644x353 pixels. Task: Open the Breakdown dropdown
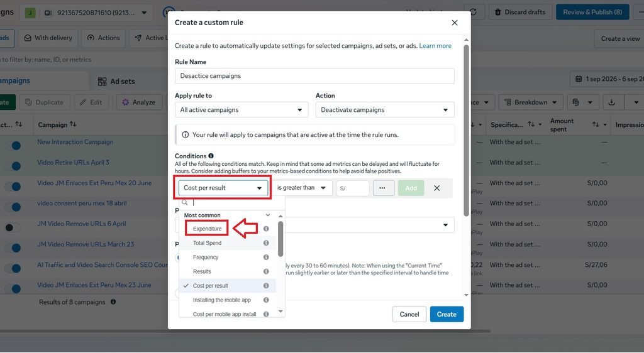pyautogui.click(x=530, y=102)
